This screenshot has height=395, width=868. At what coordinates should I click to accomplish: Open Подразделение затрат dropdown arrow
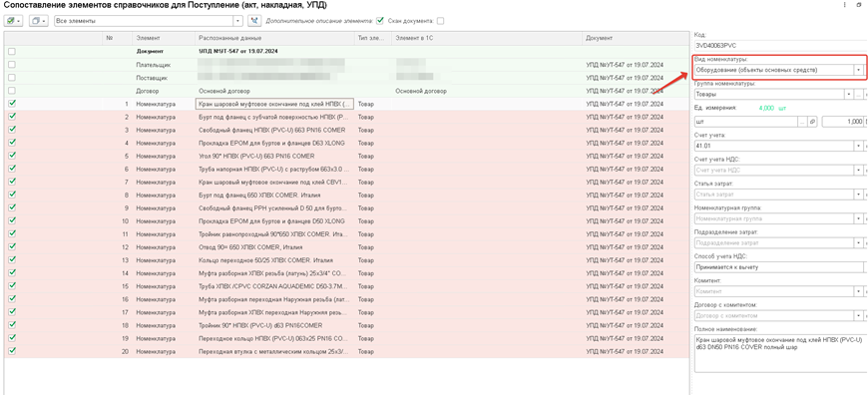pos(859,242)
